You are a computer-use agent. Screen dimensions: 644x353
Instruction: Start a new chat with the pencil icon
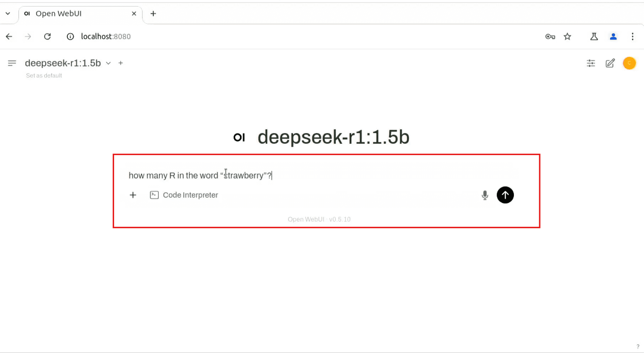[610, 63]
